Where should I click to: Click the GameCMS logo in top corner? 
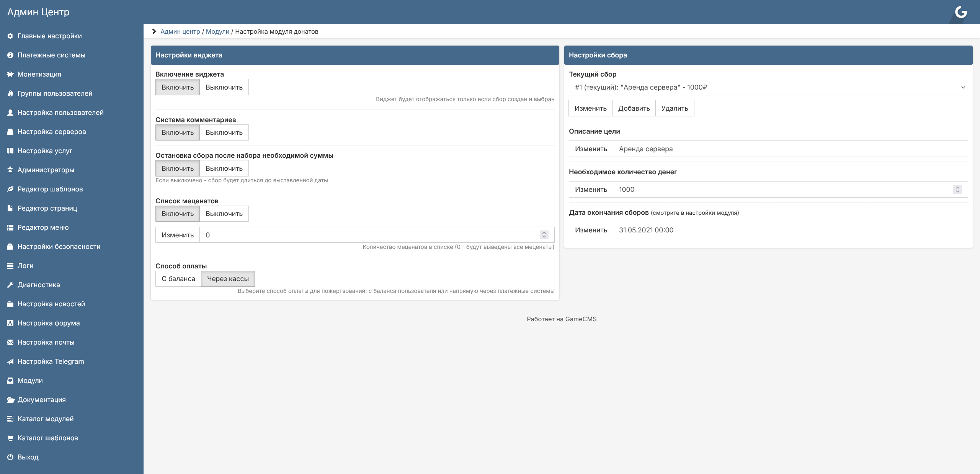click(x=961, y=12)
